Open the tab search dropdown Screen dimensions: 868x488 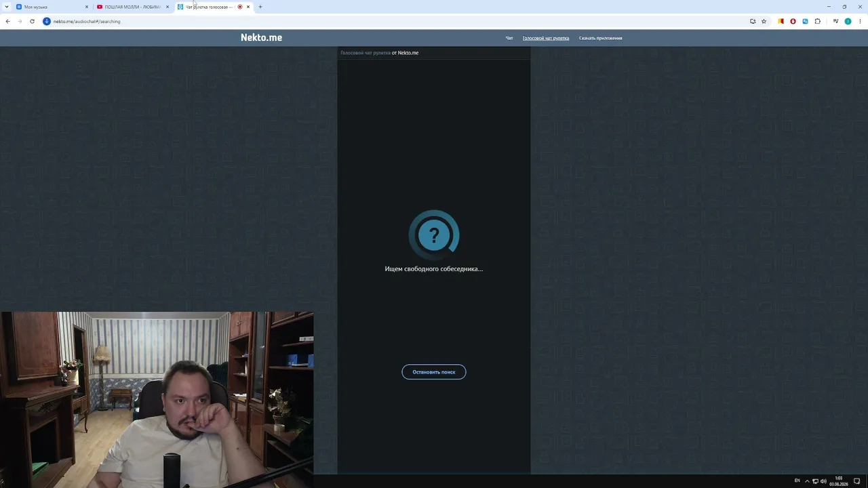7,7
